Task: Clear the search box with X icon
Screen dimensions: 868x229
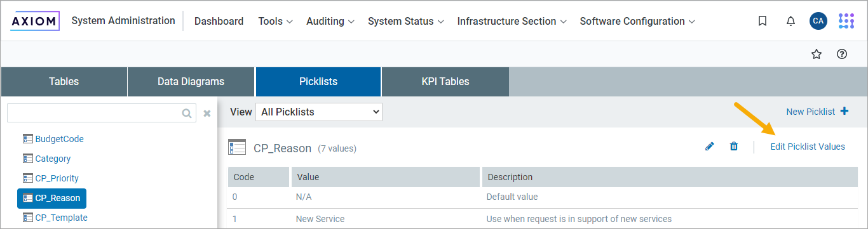Action: coord(207,114)
